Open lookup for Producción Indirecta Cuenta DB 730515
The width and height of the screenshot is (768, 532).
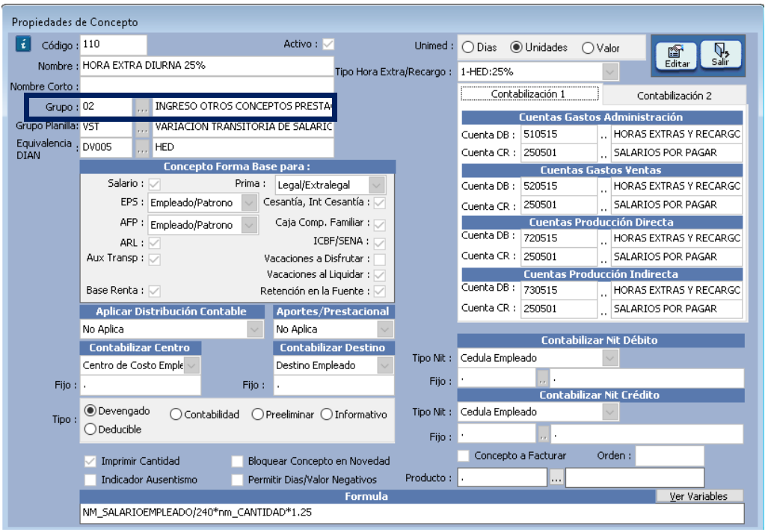603,290
